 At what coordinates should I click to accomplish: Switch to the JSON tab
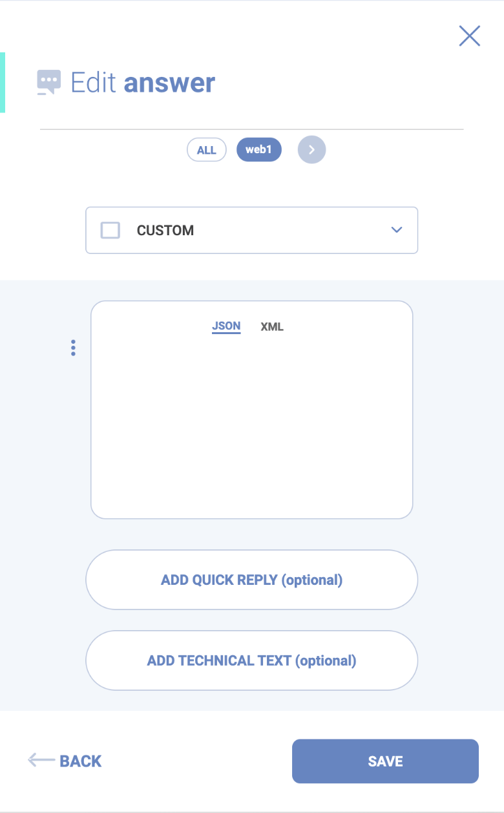click(226, 326)
